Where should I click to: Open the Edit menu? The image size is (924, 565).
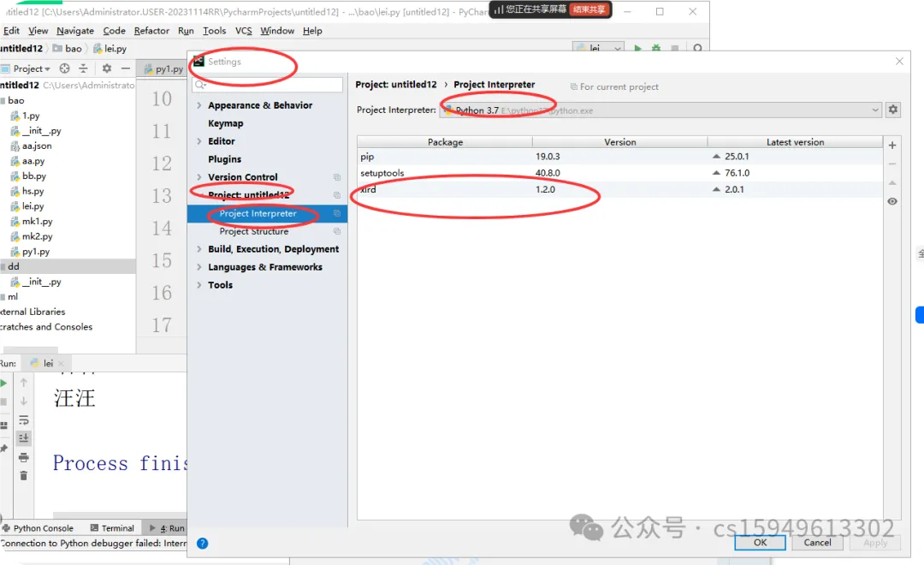point(11,31)
